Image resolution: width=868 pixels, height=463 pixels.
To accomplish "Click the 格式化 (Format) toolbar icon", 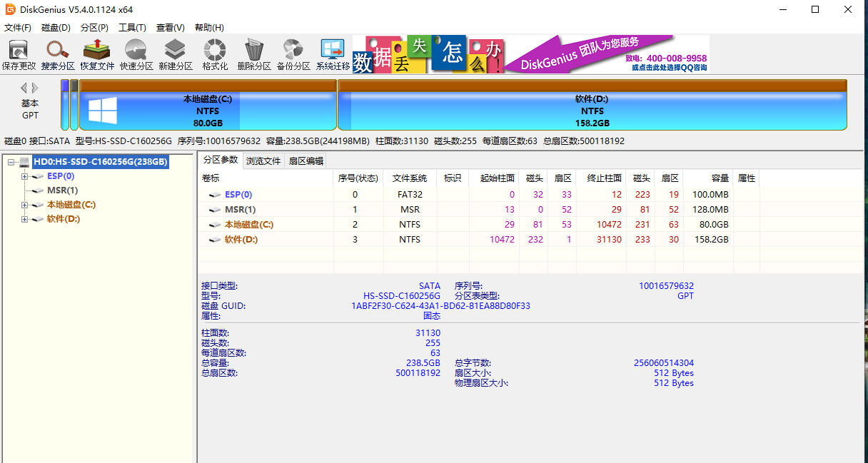I will click(213, 54).
